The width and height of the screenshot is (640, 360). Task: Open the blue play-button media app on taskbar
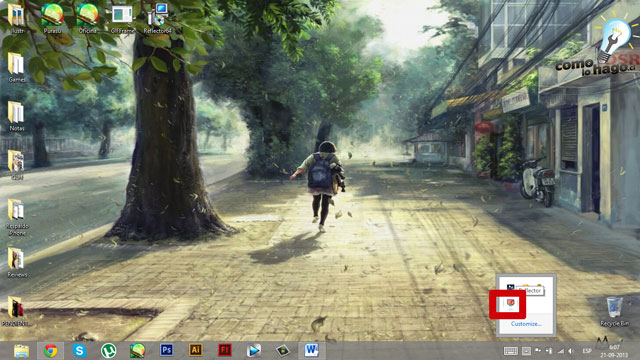coord(253,351)
